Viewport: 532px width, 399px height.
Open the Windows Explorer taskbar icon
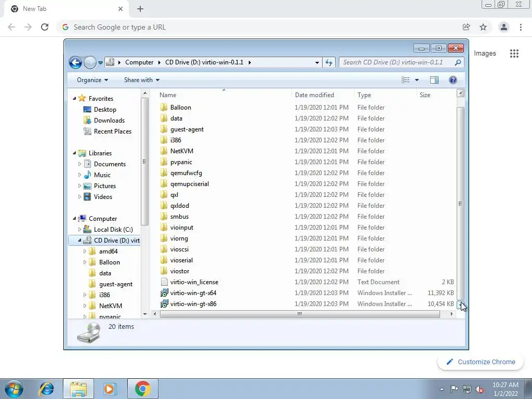78,389
